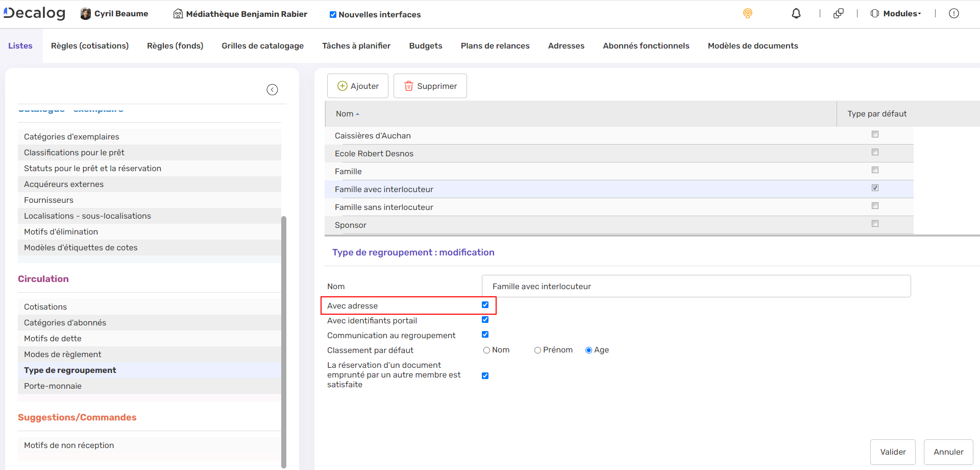Uncheck the Avec adresse checkbox
Viewport: 980px width, 470px height.
pyautogui.click(x=485, y=305)
